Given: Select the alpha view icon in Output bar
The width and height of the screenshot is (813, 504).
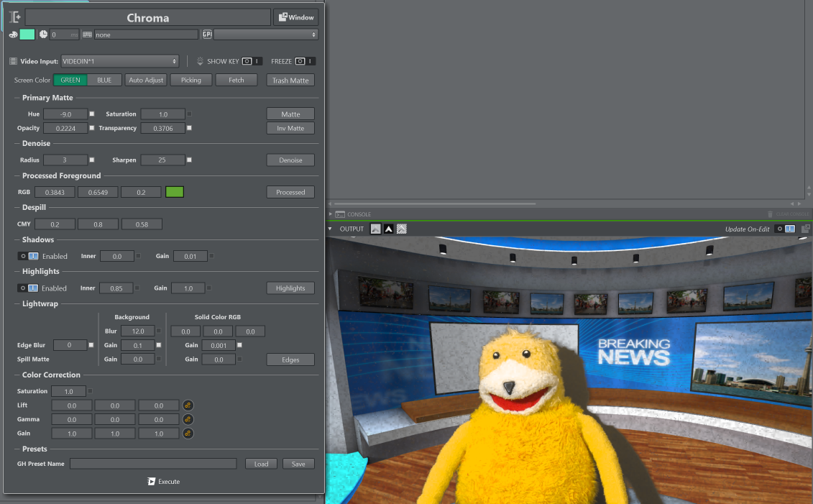Looking at the screenshot, I should (389, 229).
